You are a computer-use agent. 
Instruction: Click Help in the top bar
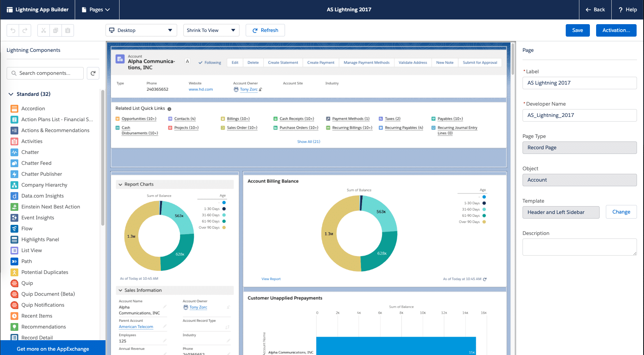(x=628, y=10)
